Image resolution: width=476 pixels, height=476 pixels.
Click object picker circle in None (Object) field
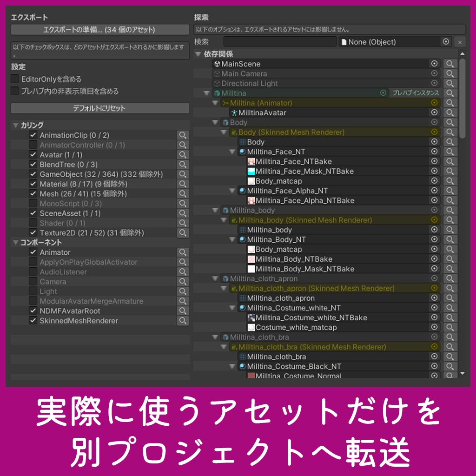446,41
